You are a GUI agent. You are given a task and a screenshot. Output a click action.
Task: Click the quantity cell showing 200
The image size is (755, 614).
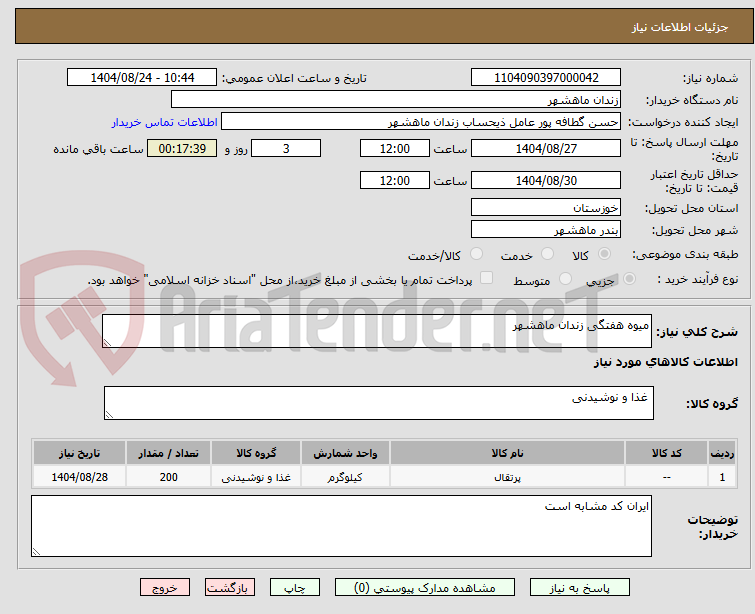(x=169, y=477)
